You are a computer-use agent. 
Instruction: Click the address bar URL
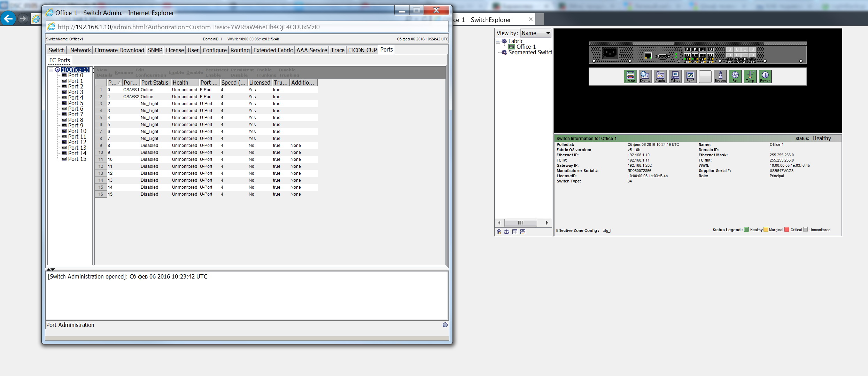point(188,27)
